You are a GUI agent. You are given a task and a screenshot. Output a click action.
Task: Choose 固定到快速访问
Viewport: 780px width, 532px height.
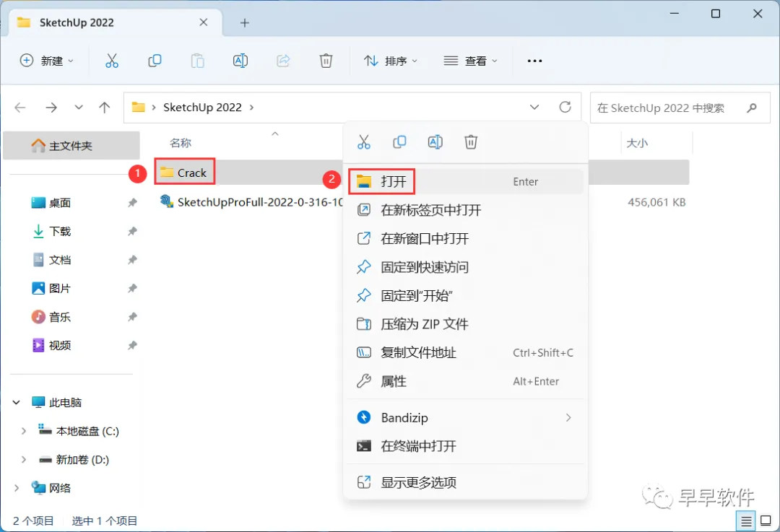tap(465, 267)
